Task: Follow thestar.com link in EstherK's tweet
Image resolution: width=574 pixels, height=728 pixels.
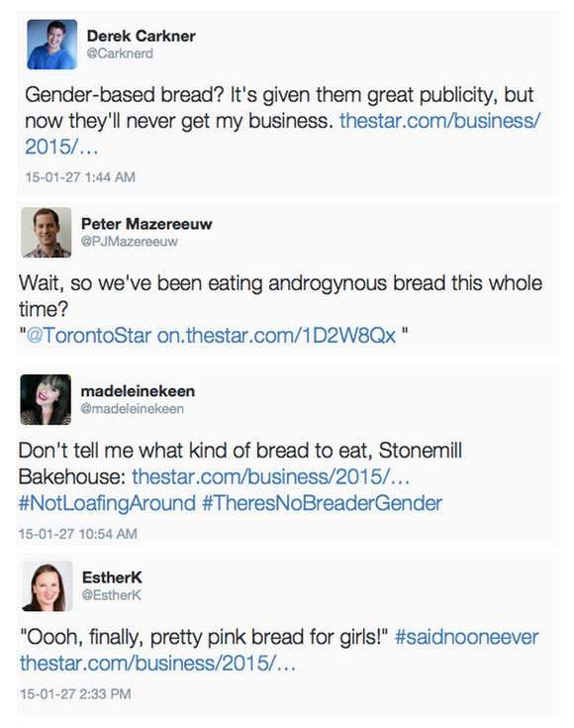Action: (157, 663)
